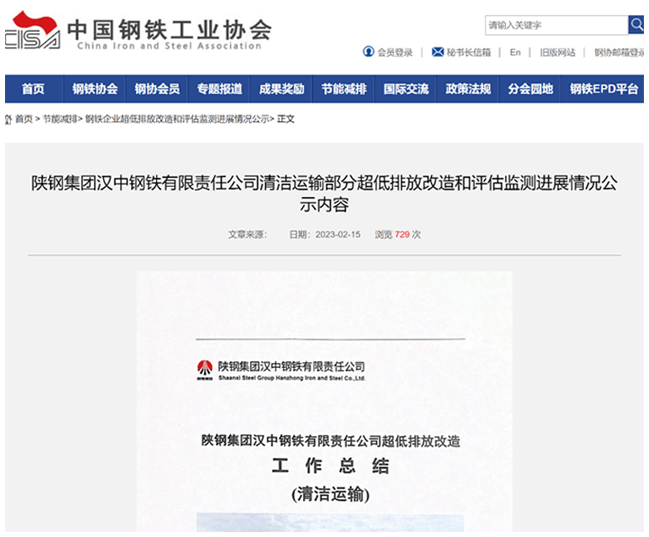The width and height of the screenshot is (649, 537).
Task: Select the 成果奖励 navigation tab
Action: click(281, 89)
